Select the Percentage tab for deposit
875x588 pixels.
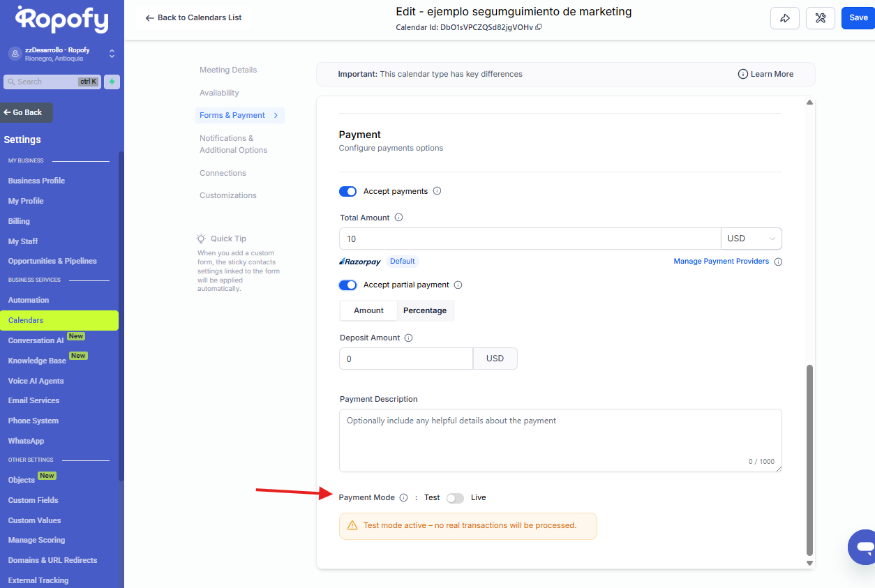(425, 310)
